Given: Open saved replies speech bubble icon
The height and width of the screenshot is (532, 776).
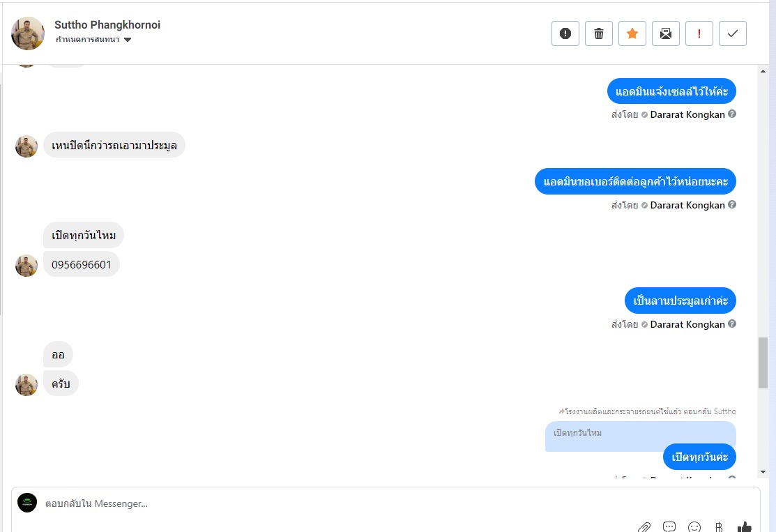Looking at the screenshot, I should pyautogui.click(x=669, y=527).
